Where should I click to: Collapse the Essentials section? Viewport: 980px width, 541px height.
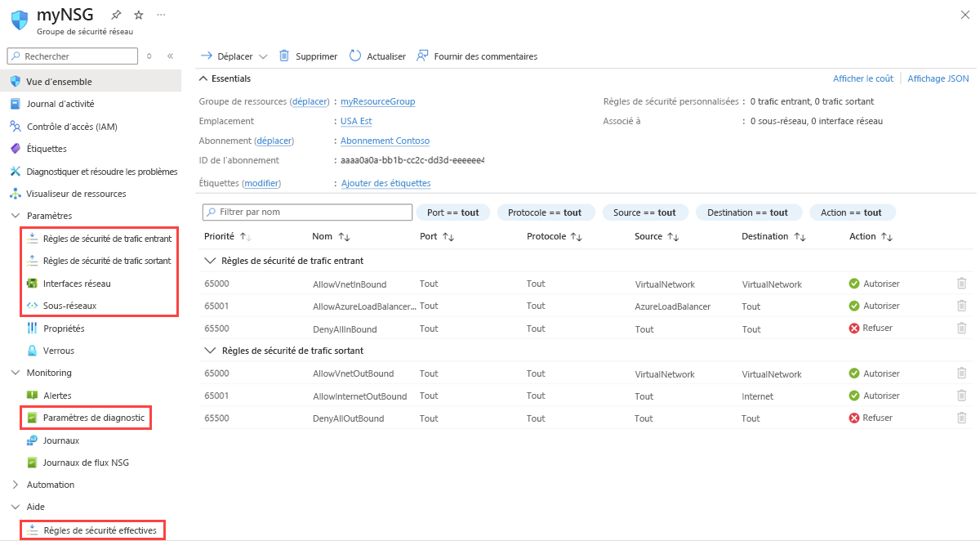[x=204, y=78]
